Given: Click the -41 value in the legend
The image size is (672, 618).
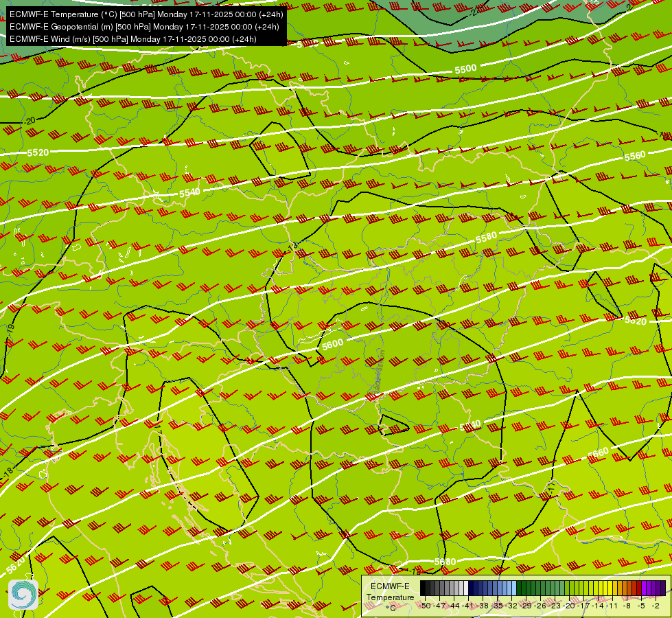Looking at the screenshot, I should tap(468, 606).
